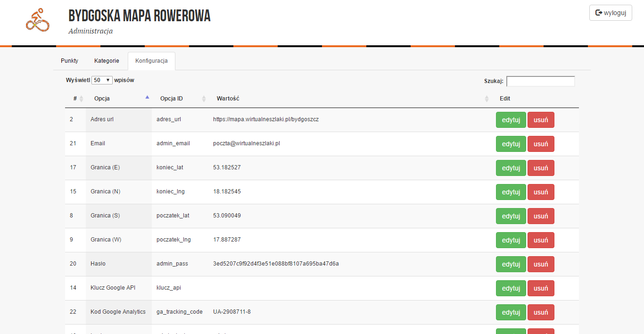Open the entries-per-page dropdown showing 50
This screenshot has width=644, height=334.
point(102,80)
